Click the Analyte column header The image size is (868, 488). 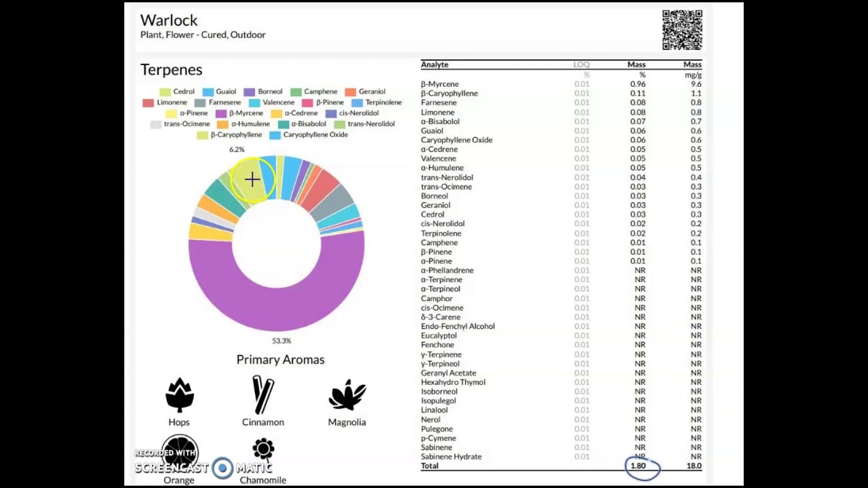coord(435,64)
